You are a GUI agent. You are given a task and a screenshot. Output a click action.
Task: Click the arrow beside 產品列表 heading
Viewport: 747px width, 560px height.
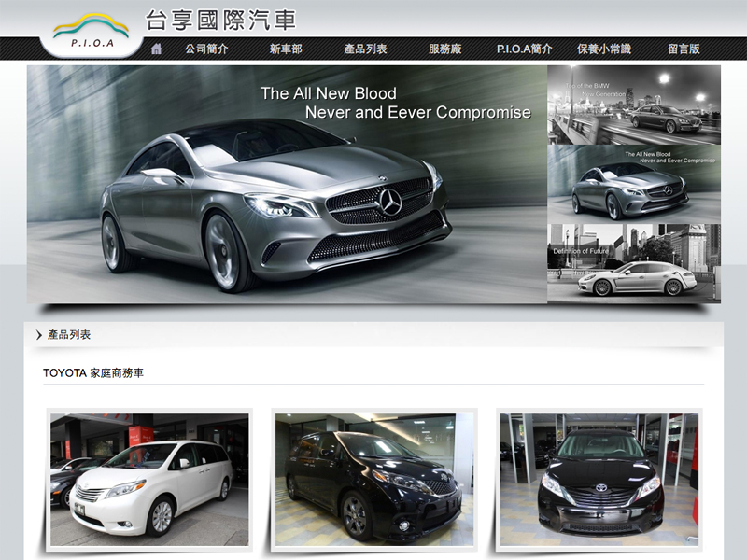pos(39,335)
